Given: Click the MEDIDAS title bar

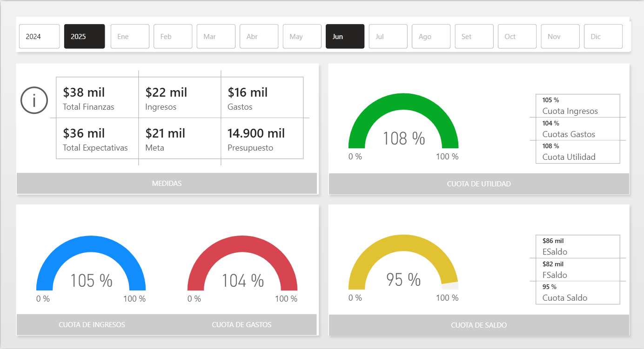Looking at the screenshot, I should (167, 184).
